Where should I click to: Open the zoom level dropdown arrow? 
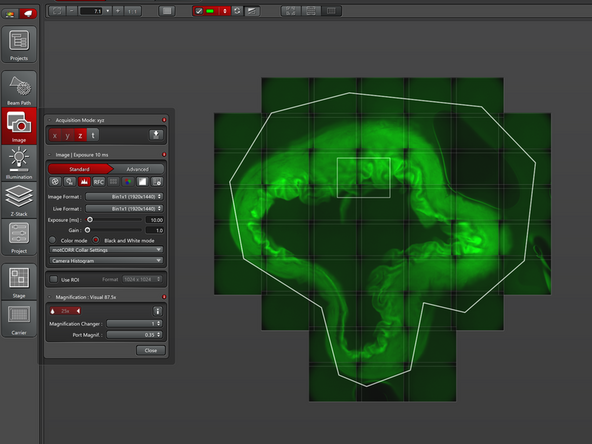point(108,11)
